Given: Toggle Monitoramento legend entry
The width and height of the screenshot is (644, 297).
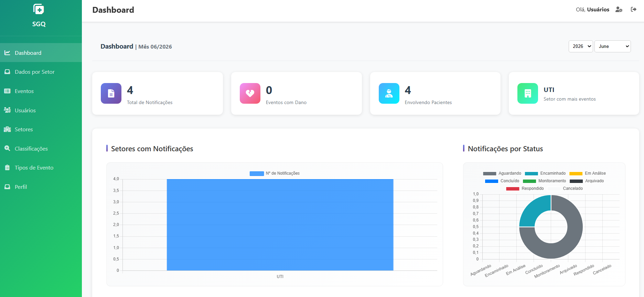Looking at the screenshot, I should pos(544,181).
